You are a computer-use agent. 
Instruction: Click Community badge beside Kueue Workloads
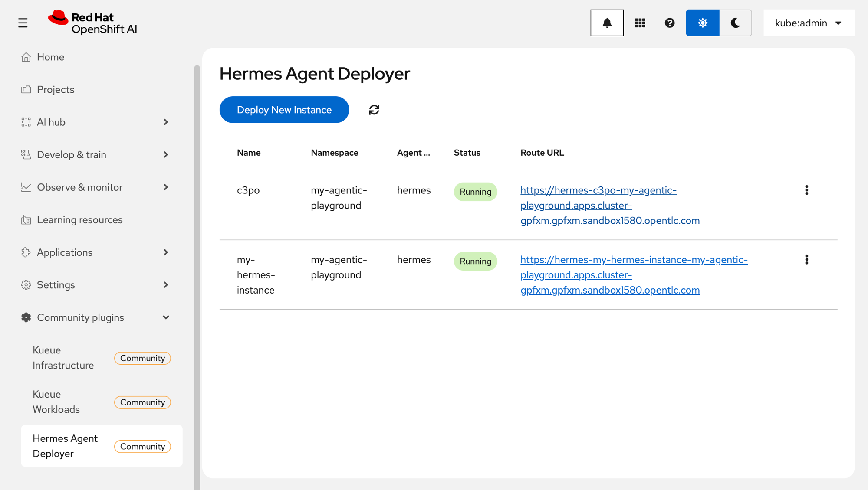[x=142, y=402]
